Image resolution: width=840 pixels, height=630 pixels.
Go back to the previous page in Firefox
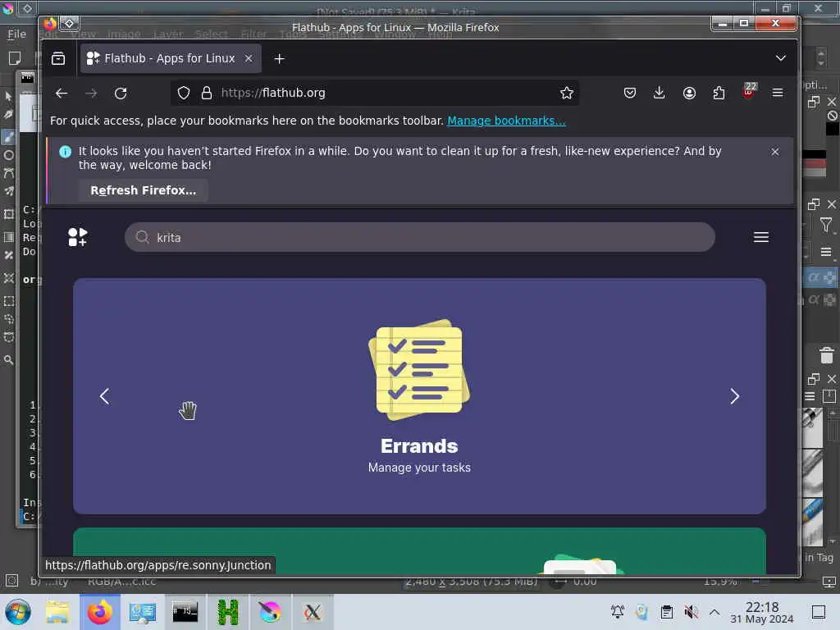[62, 94]
